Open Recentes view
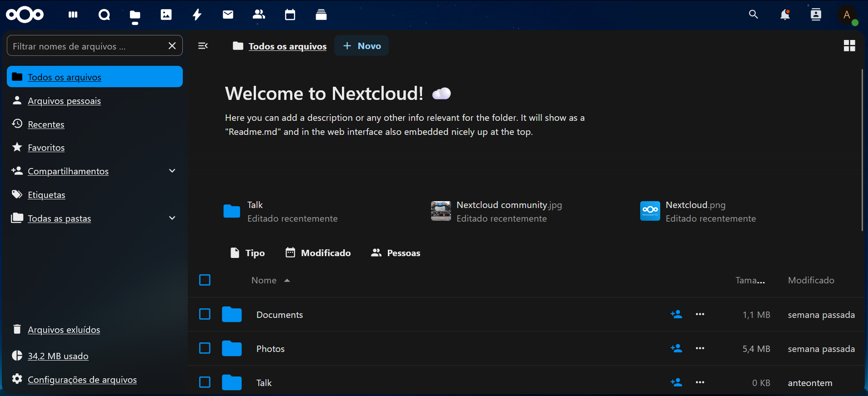 click(x=95, y=124)
